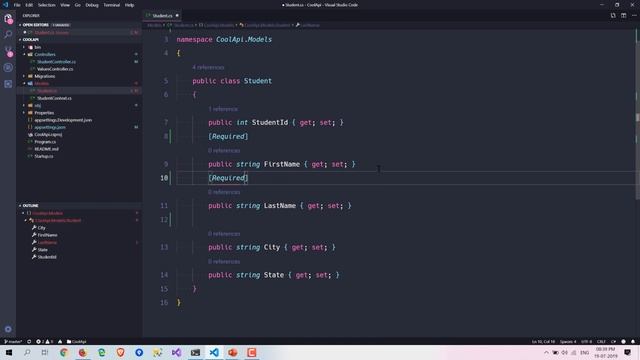
Task: Open PowerPoint from the taskbar
Action: 233,353
